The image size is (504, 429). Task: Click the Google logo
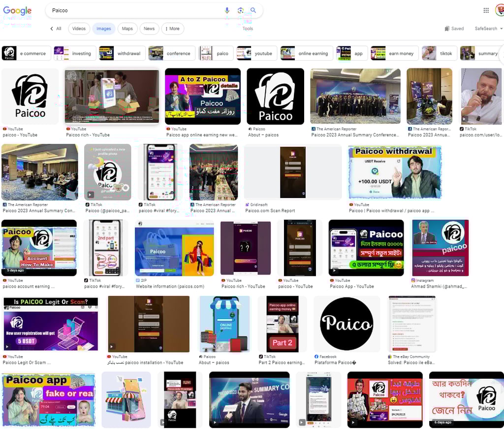click(x=17, y=11)
